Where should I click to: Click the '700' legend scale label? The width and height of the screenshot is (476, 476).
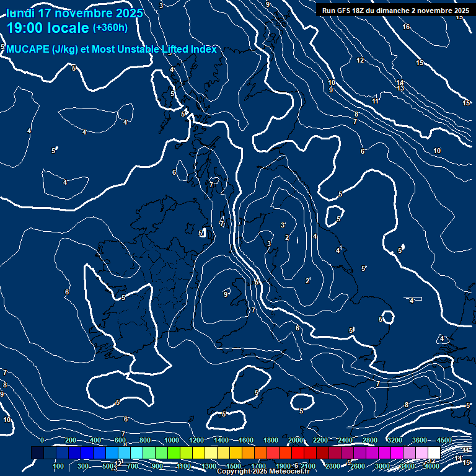click(x=133, y=466)
